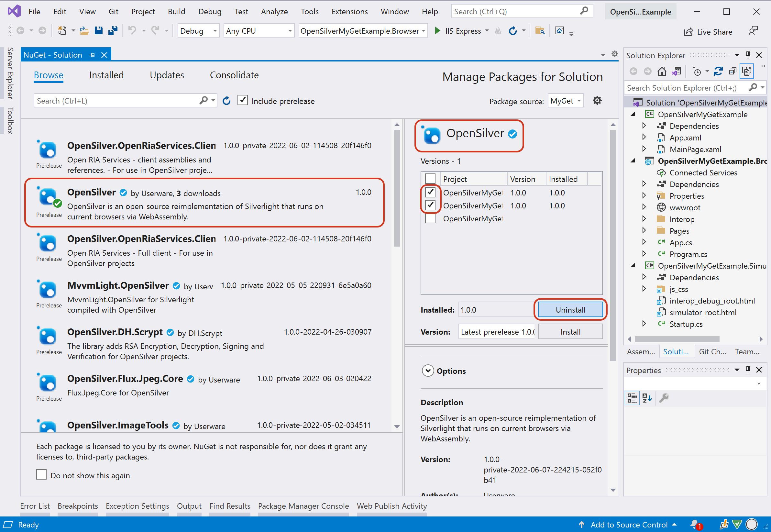Click the green Start debugging play icon
Screen dimensions: 771x532
click(437, 31)
